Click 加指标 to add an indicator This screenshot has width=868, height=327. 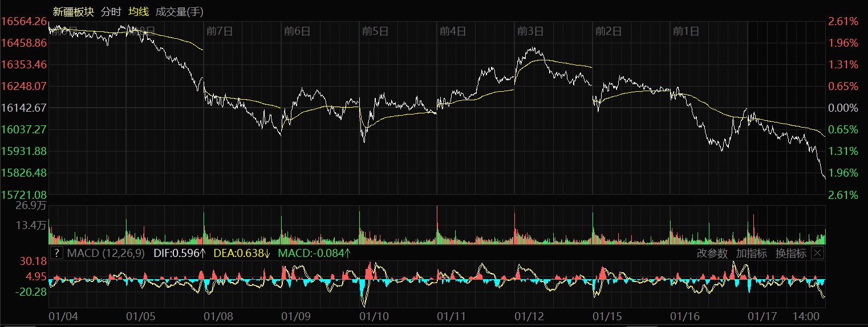click(751, 254)
